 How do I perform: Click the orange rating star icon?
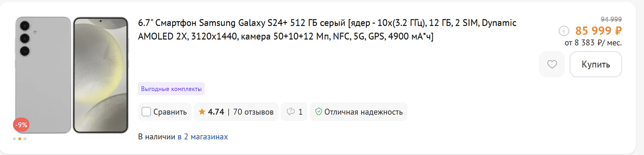(202, 112)
